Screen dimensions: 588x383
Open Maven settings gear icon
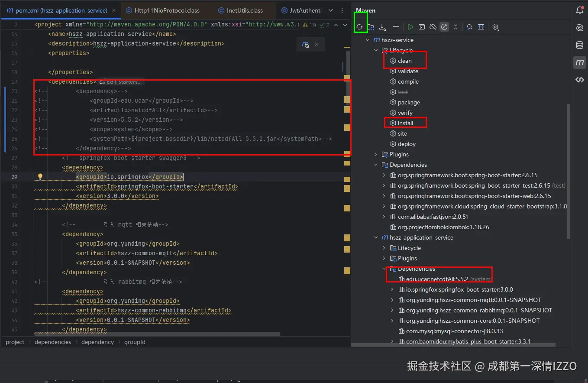pyautogui.click(x=495, y=27)
